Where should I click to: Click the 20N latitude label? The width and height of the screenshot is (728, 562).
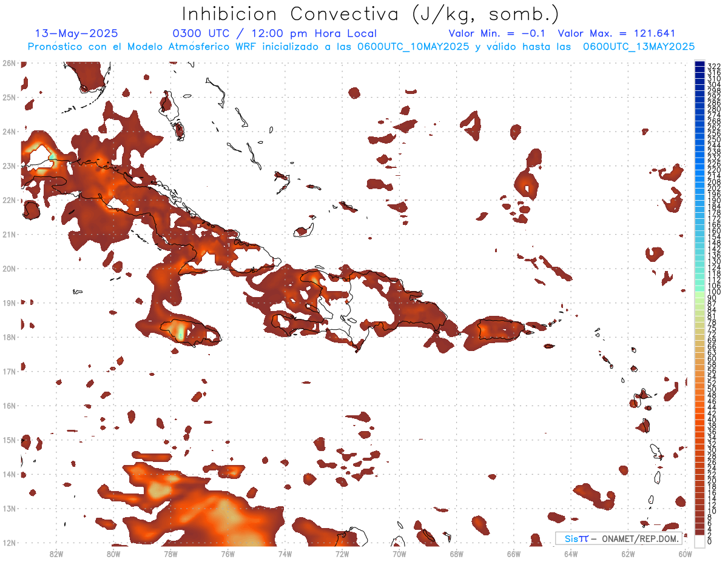[x=8, y=269]
